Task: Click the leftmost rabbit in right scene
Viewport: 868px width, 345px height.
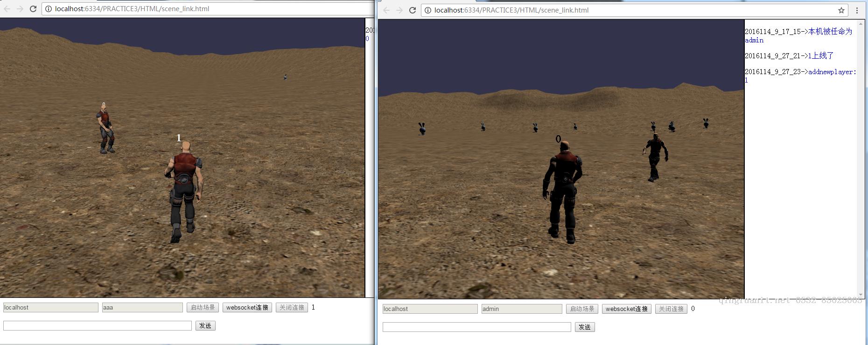Action: coord(422,129)
